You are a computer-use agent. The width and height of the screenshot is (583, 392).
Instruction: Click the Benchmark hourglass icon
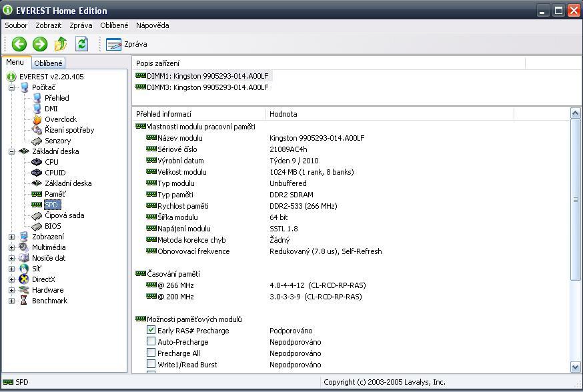click(x=24, y=301)
